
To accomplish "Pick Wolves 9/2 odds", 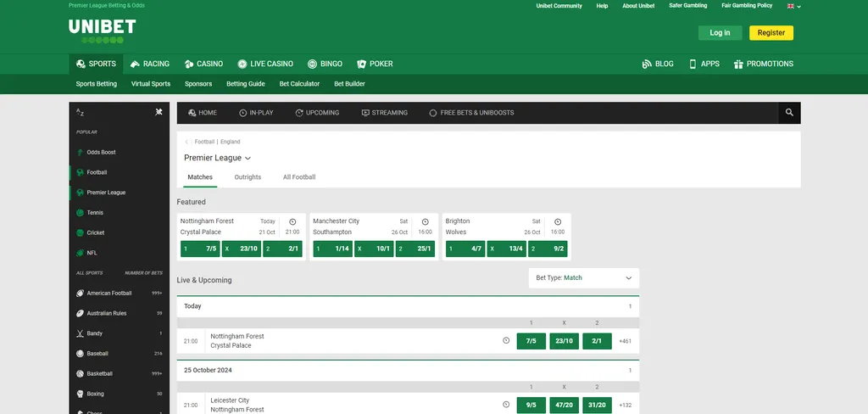I will [548, 249].
